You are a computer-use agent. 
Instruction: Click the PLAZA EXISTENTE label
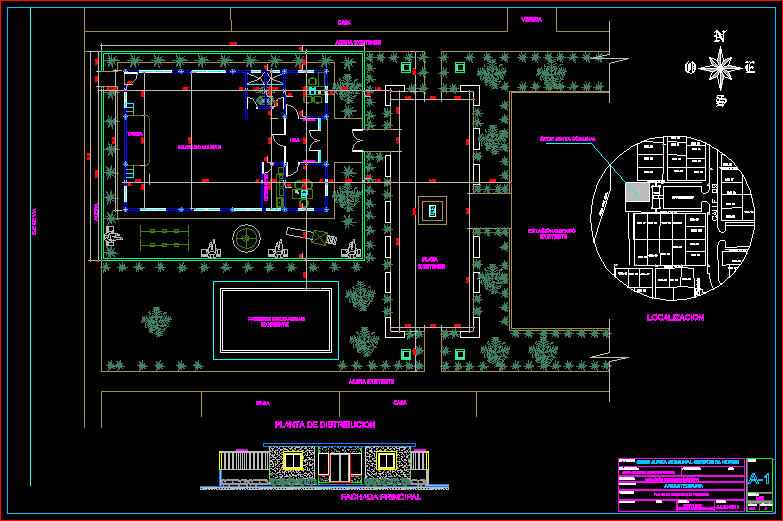(431, 265)
